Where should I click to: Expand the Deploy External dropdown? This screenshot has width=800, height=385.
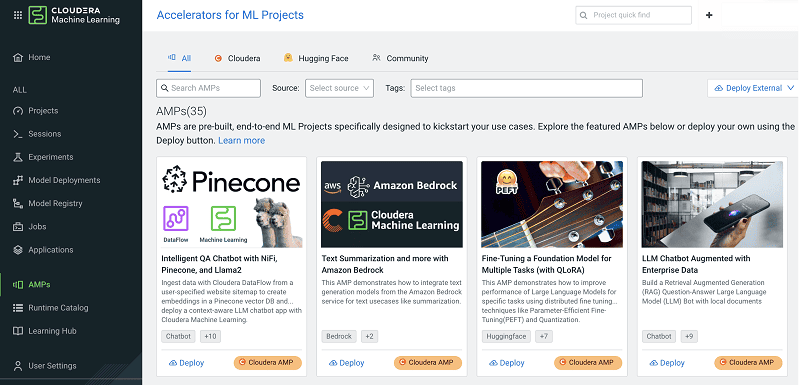coord(753,88)
